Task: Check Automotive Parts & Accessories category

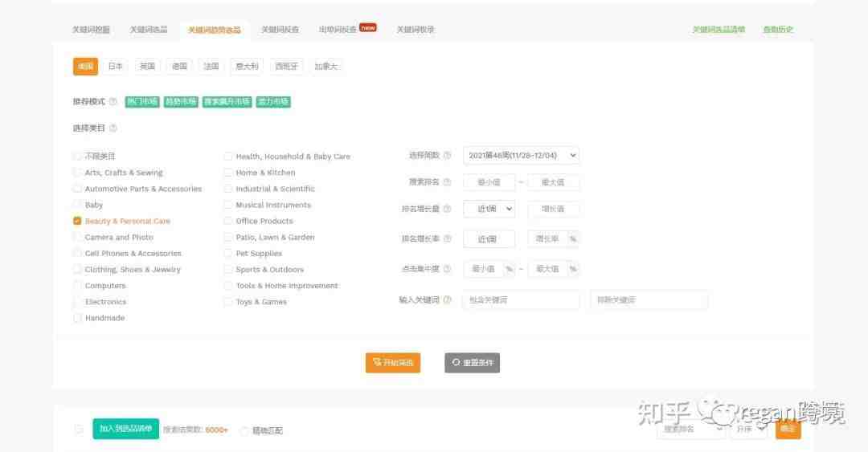Action: 77,189
